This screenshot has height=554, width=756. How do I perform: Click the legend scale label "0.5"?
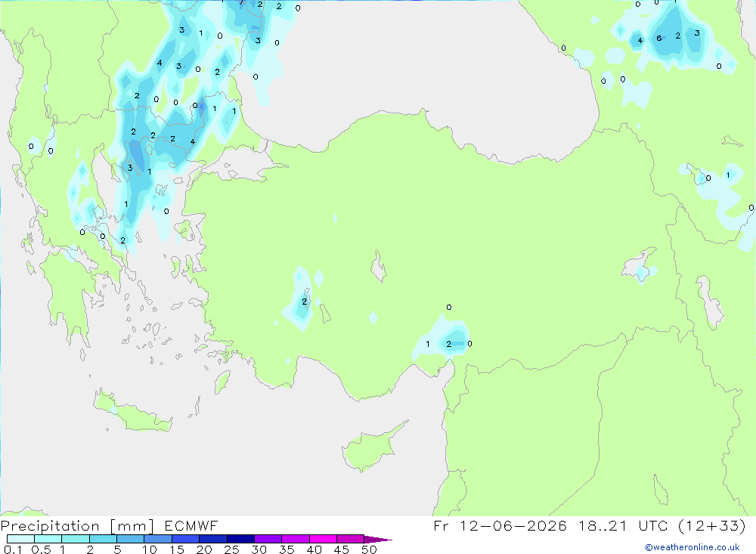click(41, 549)
